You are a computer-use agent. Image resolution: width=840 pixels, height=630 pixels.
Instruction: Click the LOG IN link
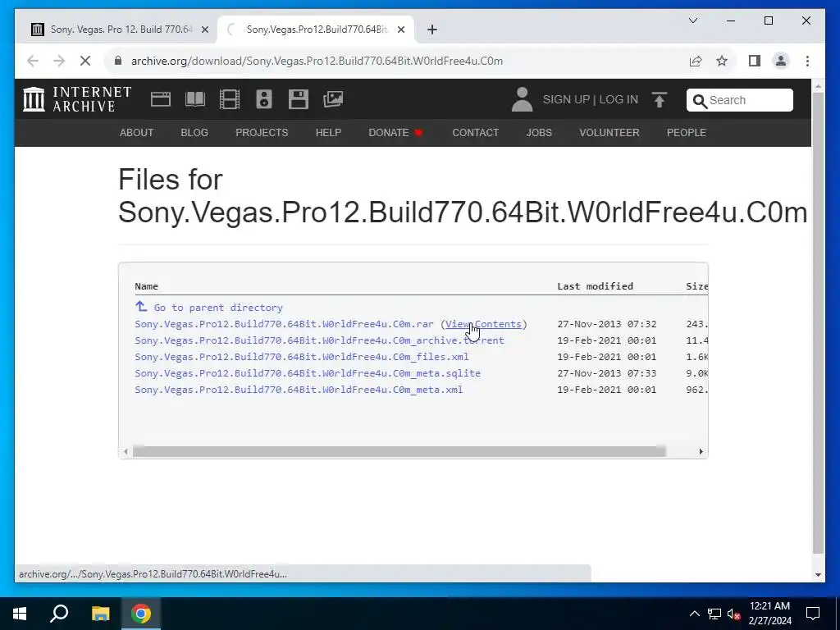coord(619,99)
